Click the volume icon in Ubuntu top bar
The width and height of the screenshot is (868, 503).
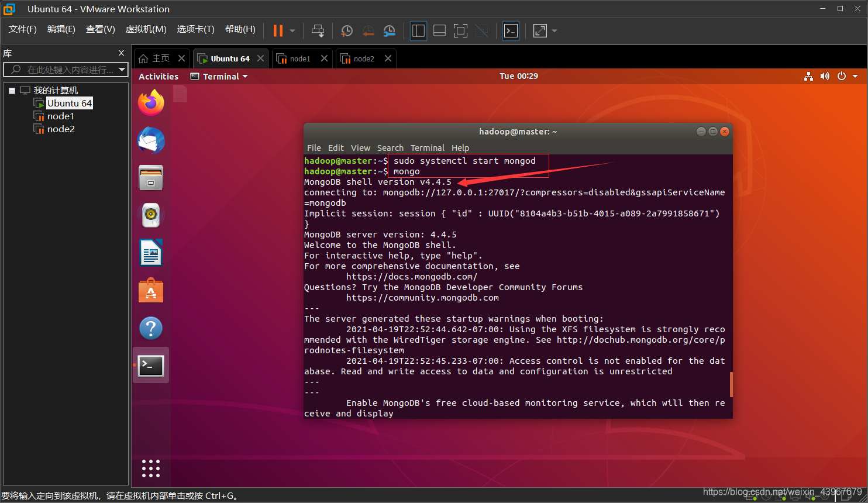tap(825, 76)
